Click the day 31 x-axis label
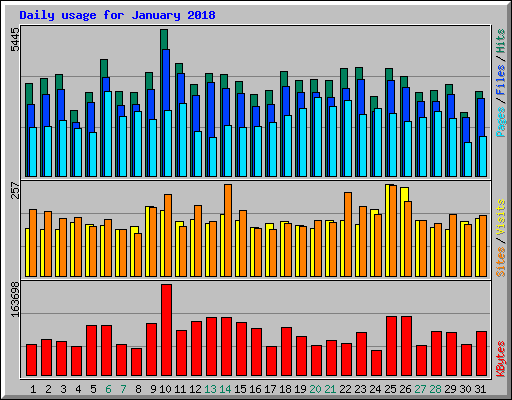Image resolution: width=512 pixels, height=400 pixels. 480,389
